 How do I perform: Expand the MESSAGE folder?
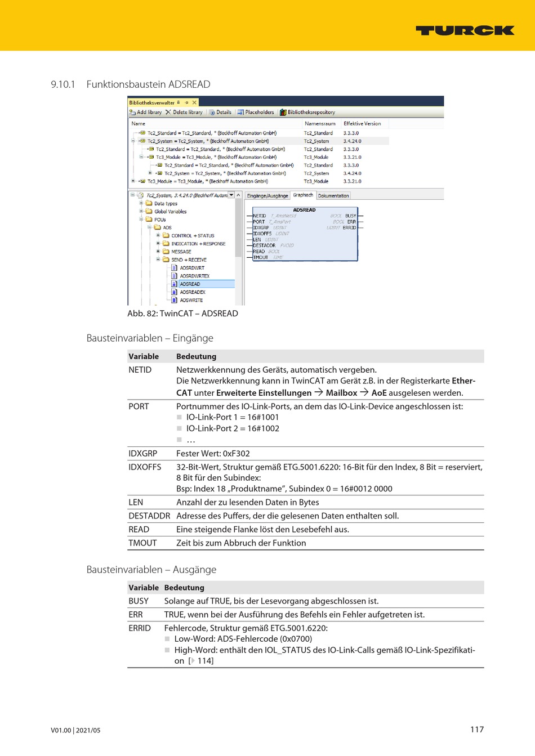[x=158, y=252]
